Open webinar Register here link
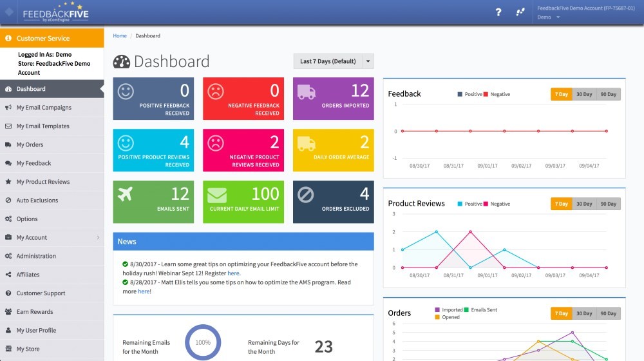The image size is (644, 361). 233,273
